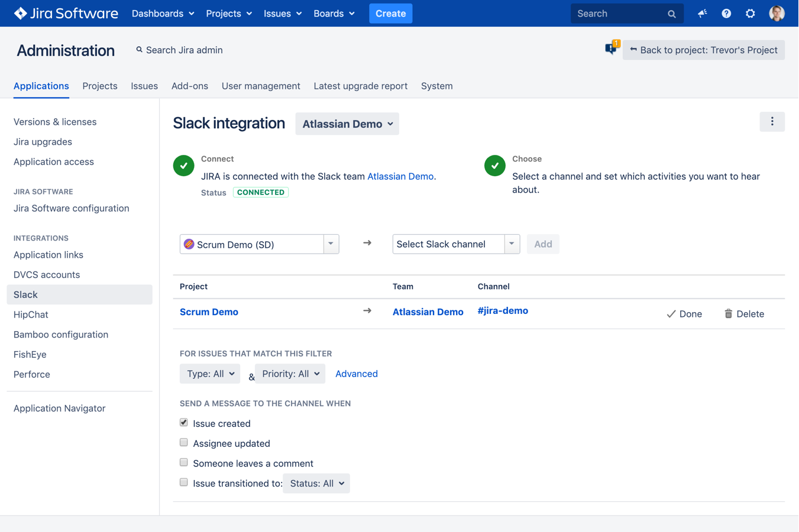Open the Boards menu
This screenshot has width=799, height=532.
tap(334, 13)
